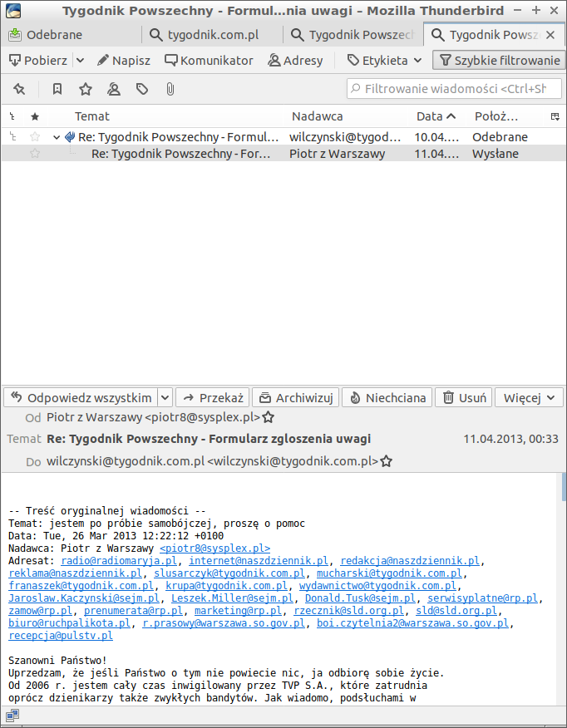Screen dimensions: 567x728
Task: Click the rzecznik@sld.org.pl link
Action: 348,611
